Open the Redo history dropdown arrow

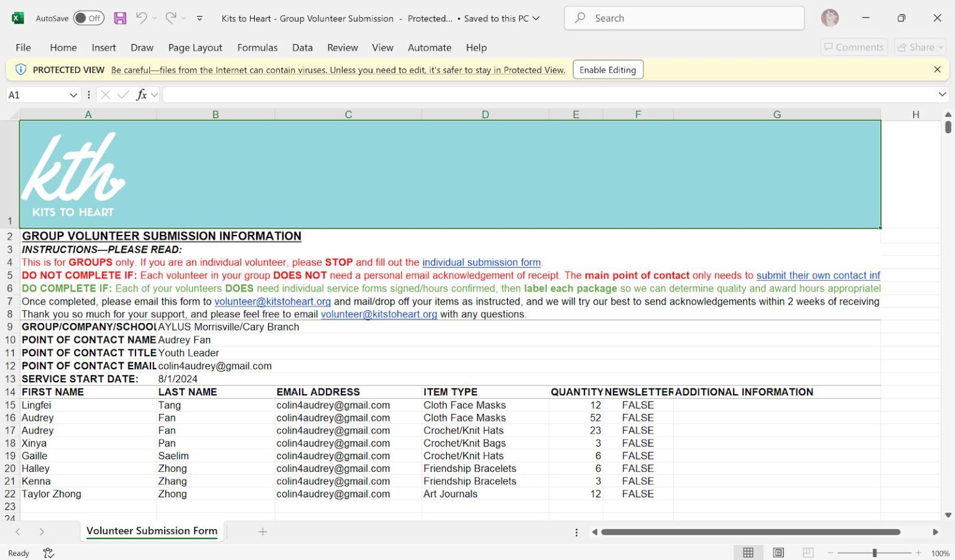click(183, 19)
